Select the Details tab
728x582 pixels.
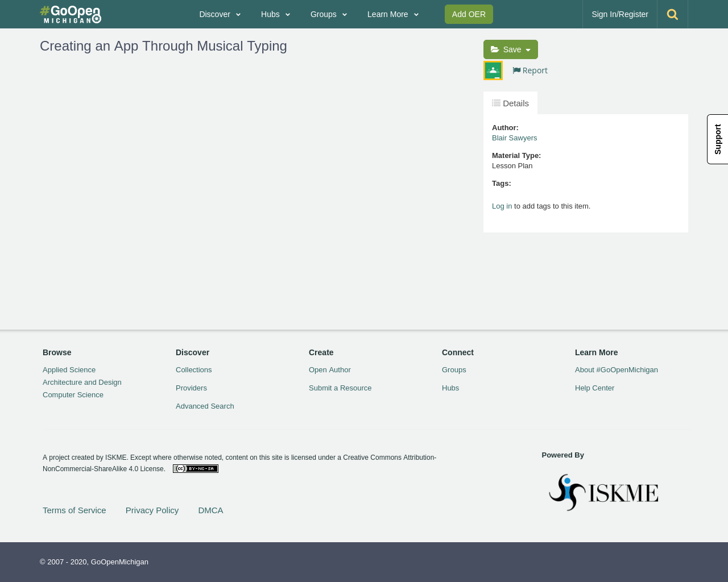(510, 103)
